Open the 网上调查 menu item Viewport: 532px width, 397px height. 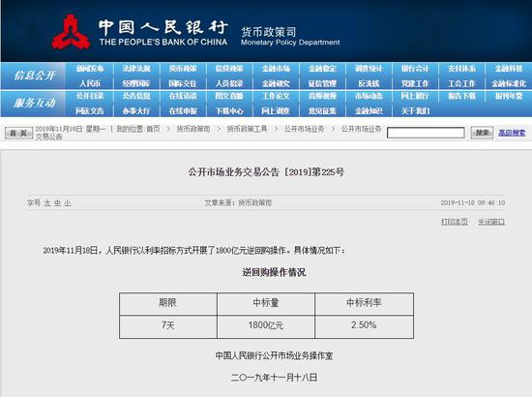tap(276, 111)
